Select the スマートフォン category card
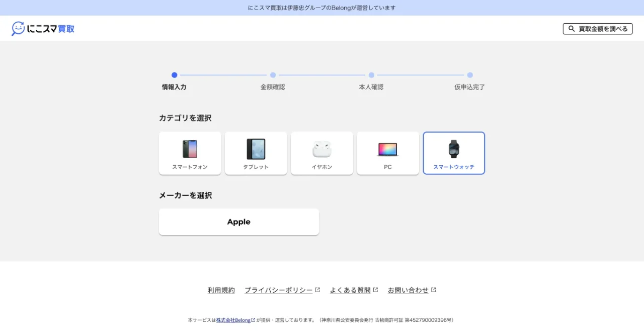The height and width of the screenshot is (336, 644). pyautogui.click(x=190, y=153)
